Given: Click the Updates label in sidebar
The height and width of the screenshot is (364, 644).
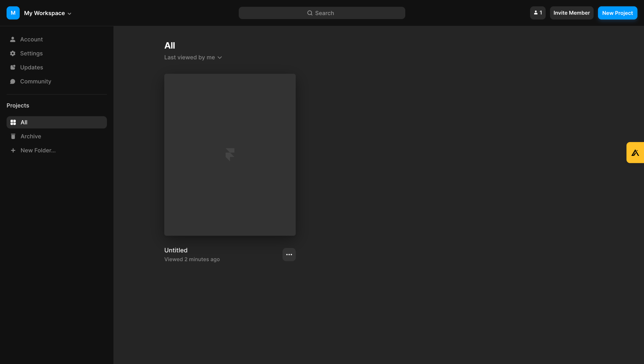Looking at the screenshot, I should click(x=32, y=67).
